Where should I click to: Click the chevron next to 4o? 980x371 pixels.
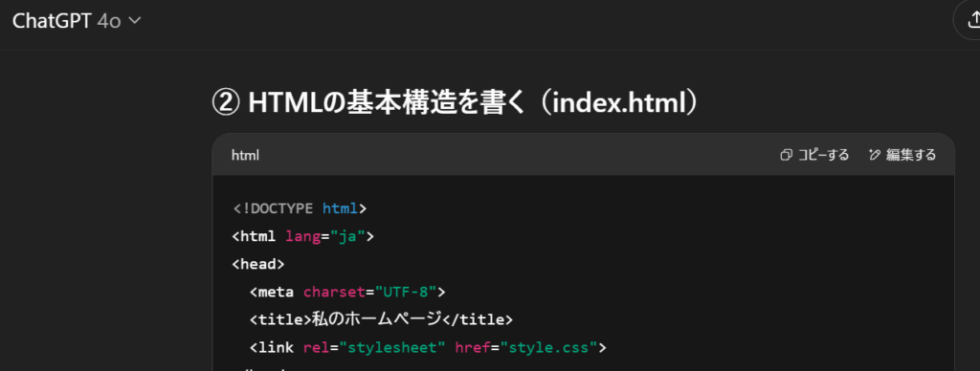pos(134,21)
